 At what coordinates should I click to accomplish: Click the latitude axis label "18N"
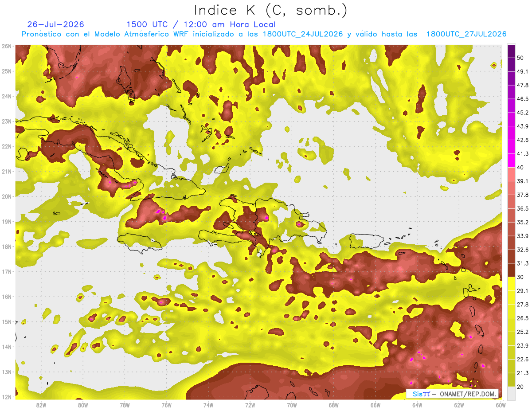(x=7, y=247)
